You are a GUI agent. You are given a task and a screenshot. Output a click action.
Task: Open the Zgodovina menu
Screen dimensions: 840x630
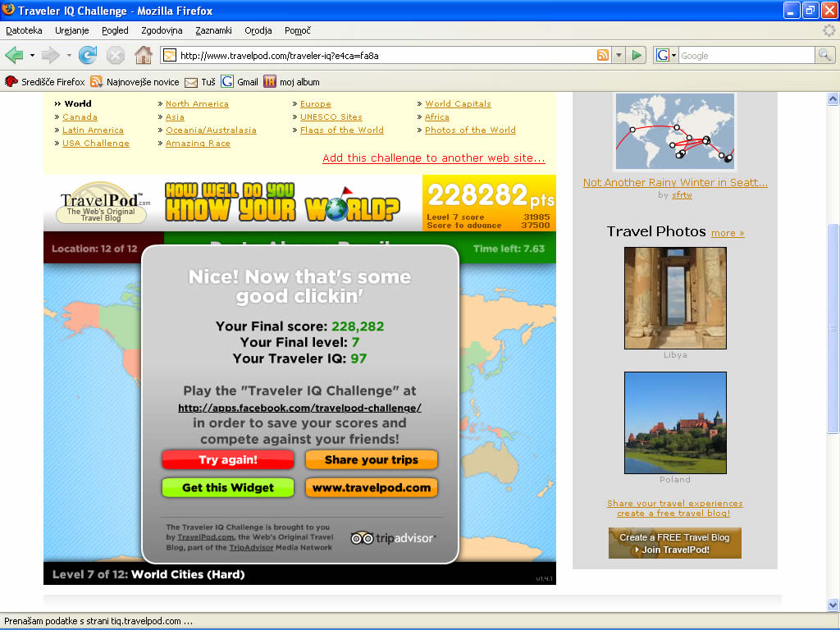click(162, 30)
